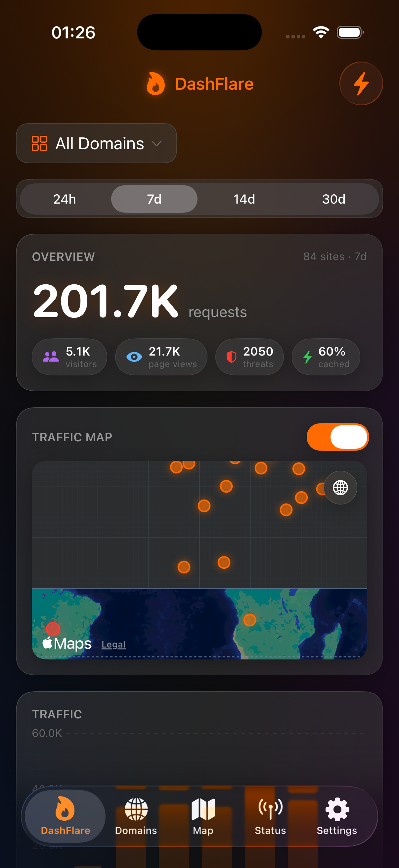Open the Settings tab
Image resolution: width=399 pixels, height=868 pixels.
tap(337, 816)
